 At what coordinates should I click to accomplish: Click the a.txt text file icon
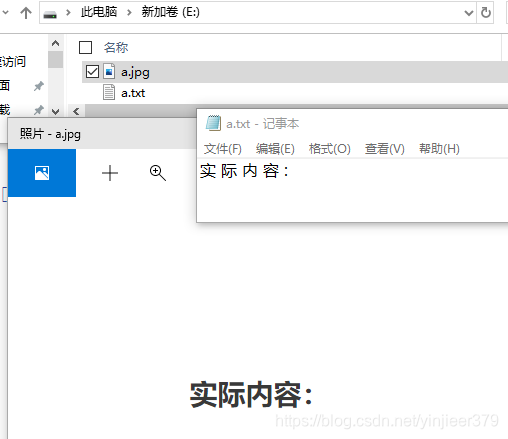coord(109,92)
